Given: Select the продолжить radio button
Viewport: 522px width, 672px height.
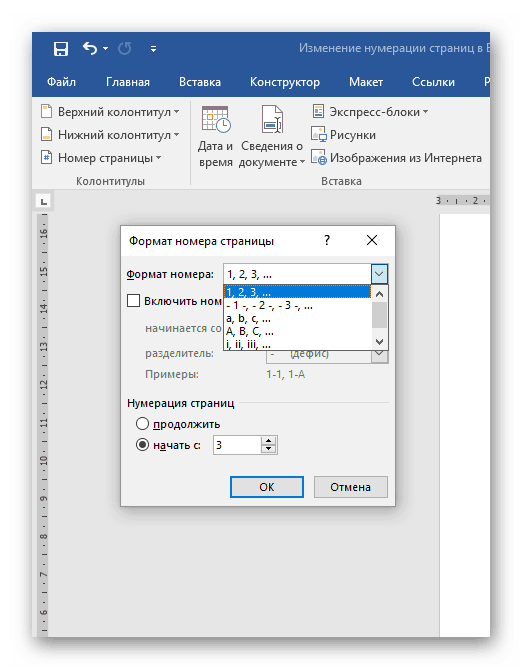Looking at the screenshot, I should click(x=142, y=424).
